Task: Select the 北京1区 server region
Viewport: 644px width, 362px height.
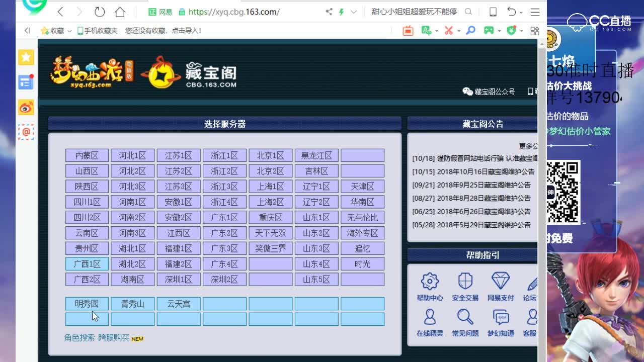Action: (x=271, y=156)
